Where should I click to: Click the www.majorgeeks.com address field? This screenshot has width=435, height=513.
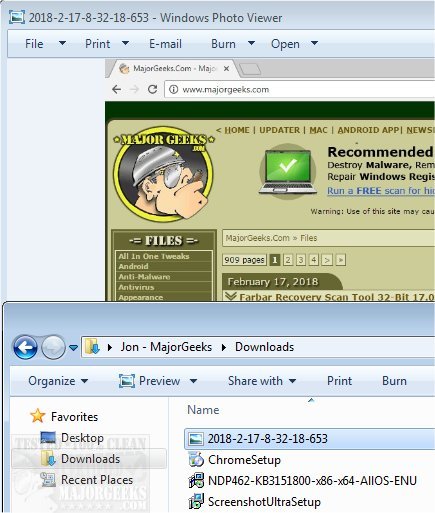pos(300,89)
